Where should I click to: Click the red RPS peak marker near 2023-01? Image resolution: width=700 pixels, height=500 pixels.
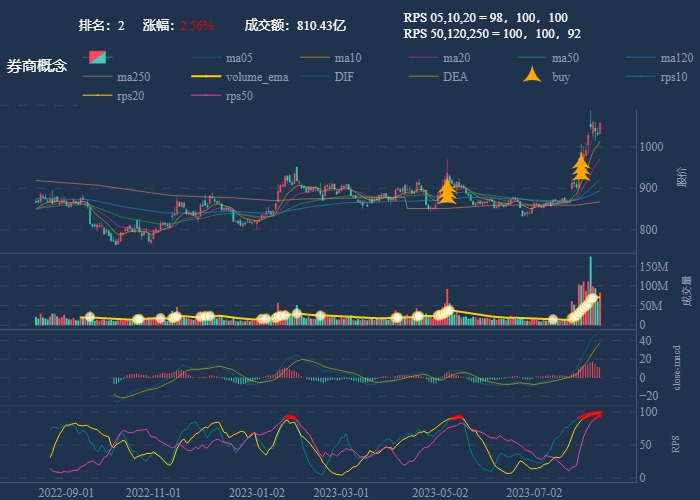coord(290,418)
